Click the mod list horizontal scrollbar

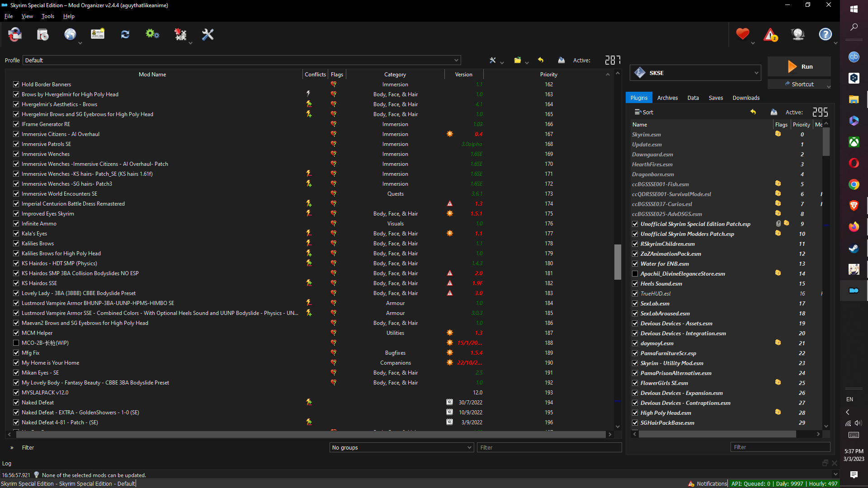pos(311,434)
